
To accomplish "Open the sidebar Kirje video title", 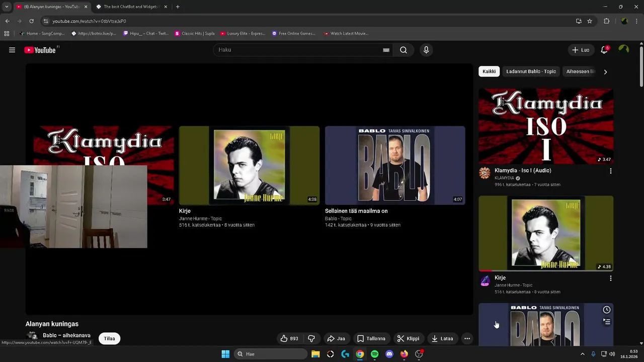I will tap(500, 278).
